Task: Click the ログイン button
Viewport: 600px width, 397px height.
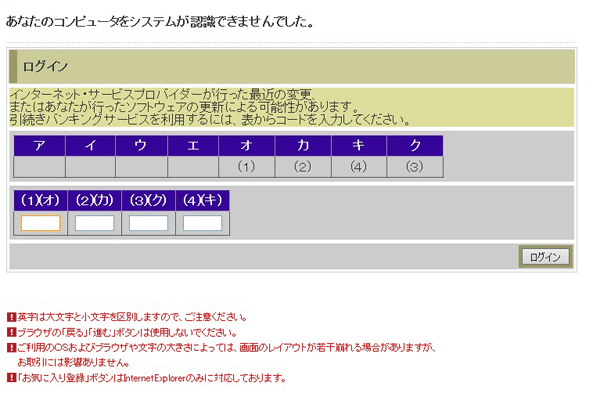Action: (545, 257)
